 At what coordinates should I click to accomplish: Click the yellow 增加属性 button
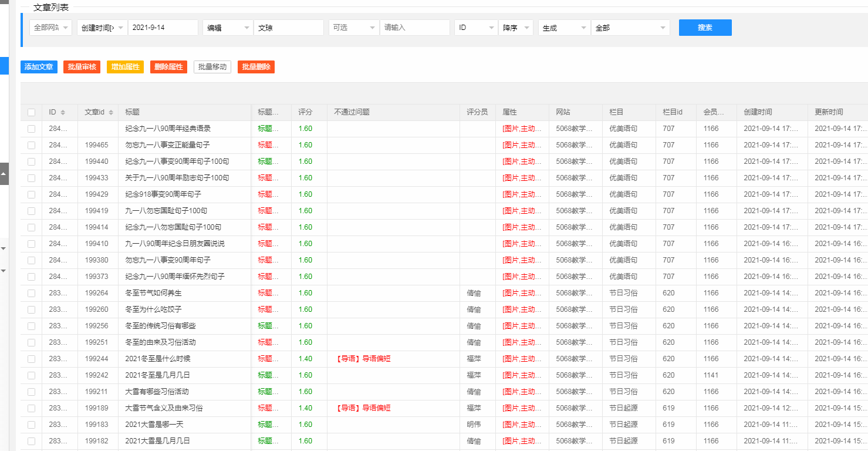point(126,67)
